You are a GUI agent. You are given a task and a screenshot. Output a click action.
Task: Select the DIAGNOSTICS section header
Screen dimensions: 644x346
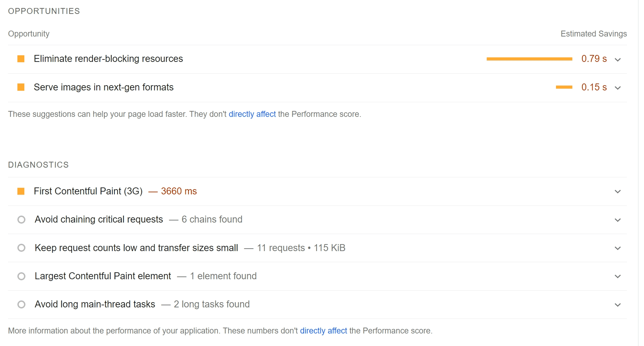coord(38,164)
